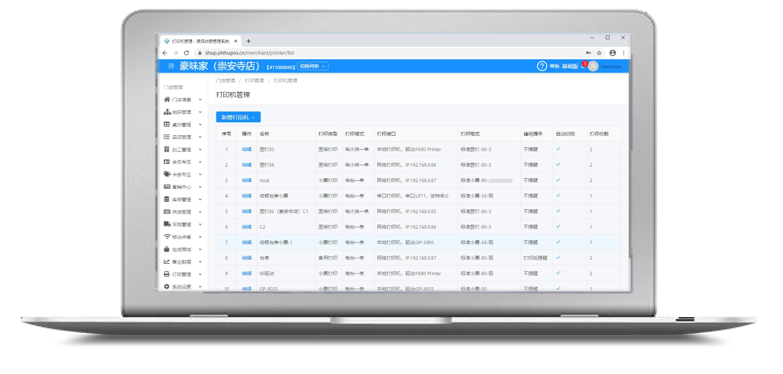
Task: Click edit link for the local printer
Action: pos(247,180)
